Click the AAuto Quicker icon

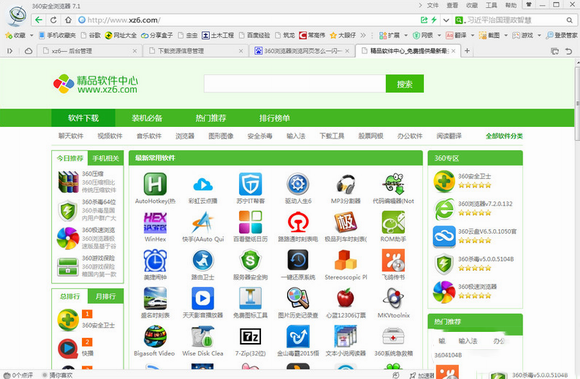coord(203,222)
